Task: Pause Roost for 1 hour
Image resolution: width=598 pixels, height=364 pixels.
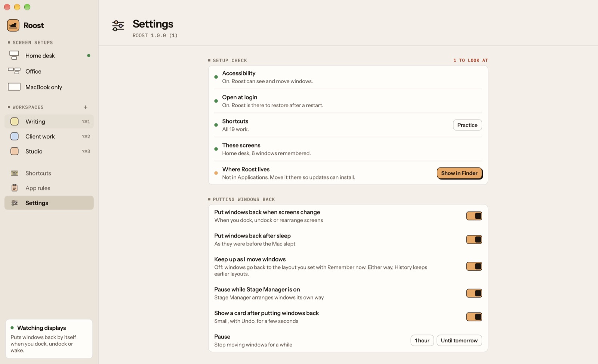Action: tap(422, 340)
